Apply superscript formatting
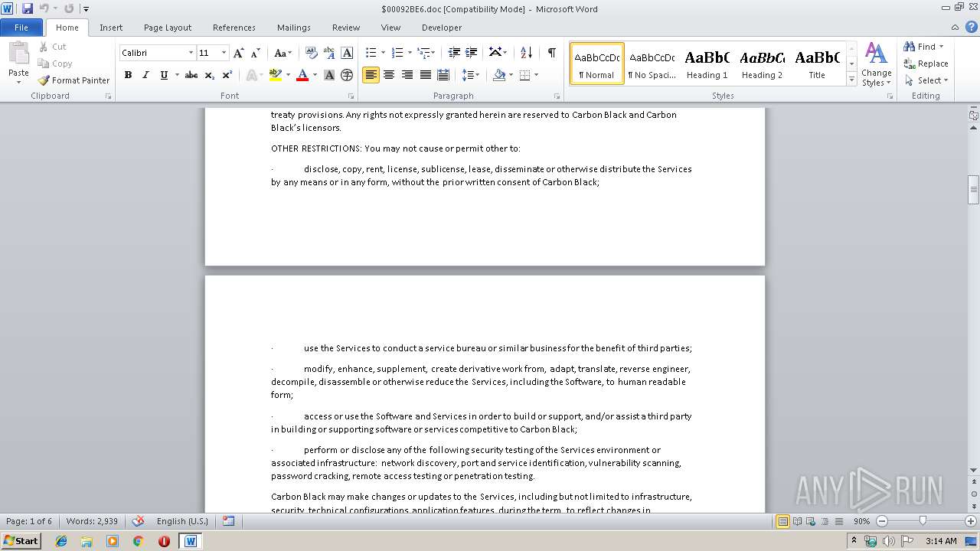The image size is (980, 551). coord(227,75)
